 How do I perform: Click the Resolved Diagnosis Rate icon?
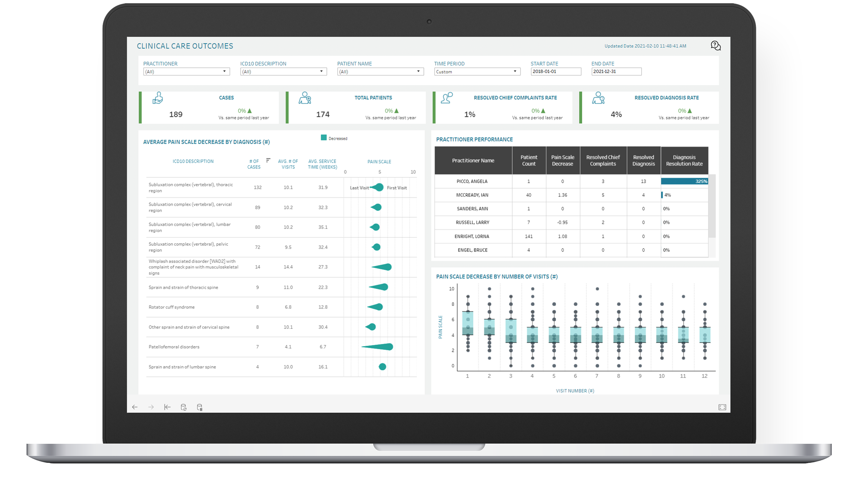pos(598,98)
